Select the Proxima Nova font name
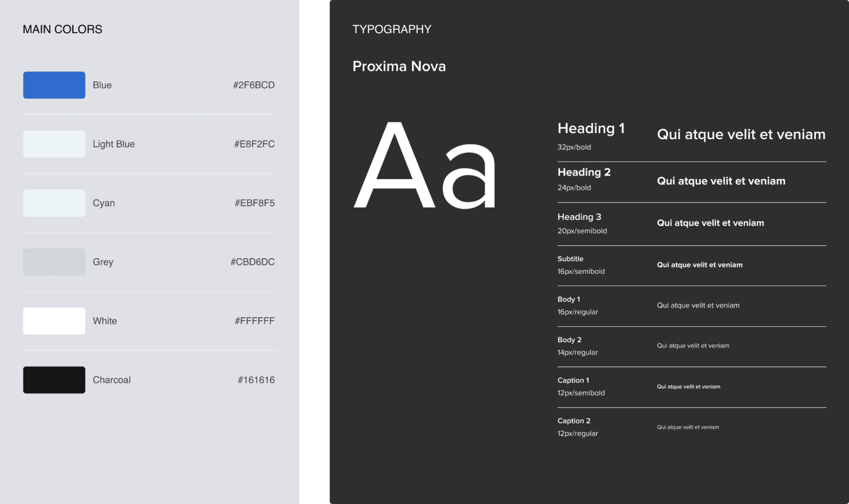Screen dimensions: 849x504 point(399,66)
